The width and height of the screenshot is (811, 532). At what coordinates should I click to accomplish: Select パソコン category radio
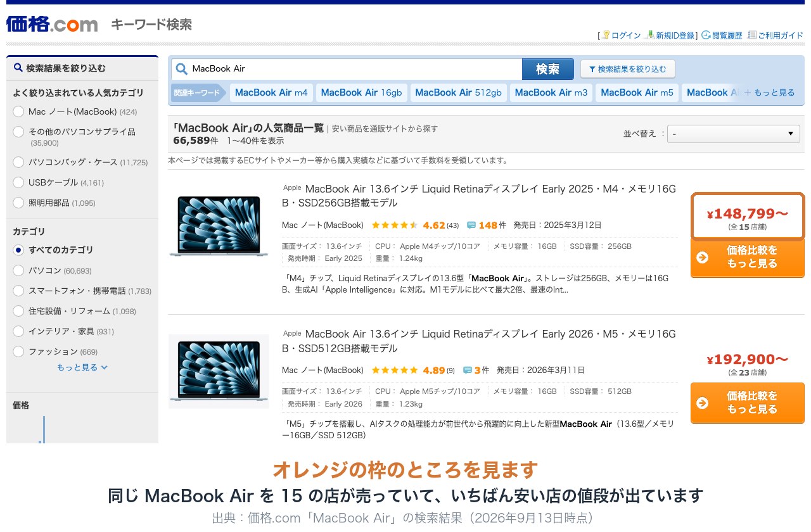(x=18, y=270)
